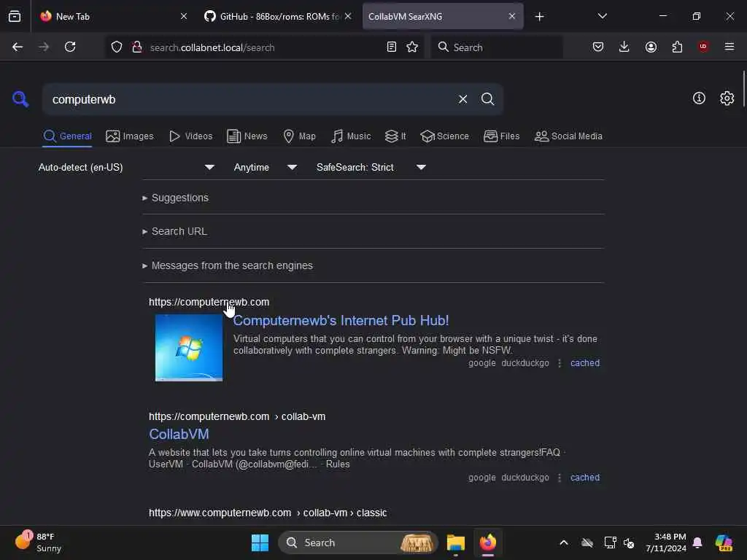747x560 pixels.
Task: Open SafeSearch: Strict dropdown
Action: tap(371, 167)
